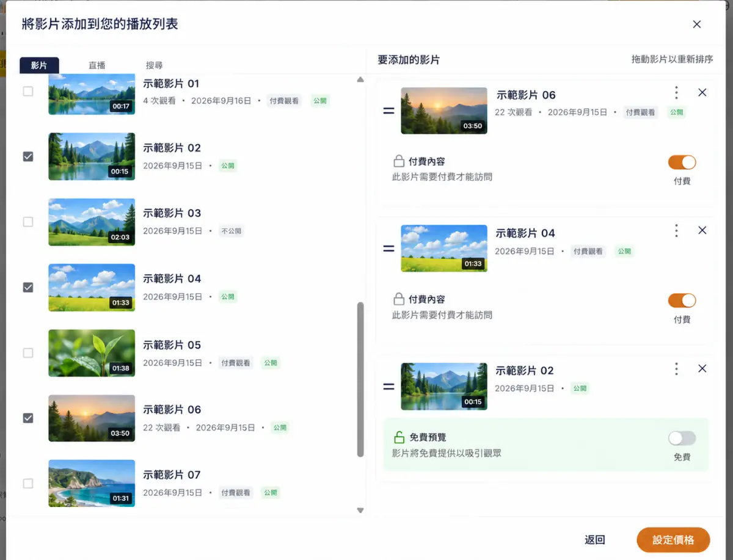This screenshot has height=560, width=733.
Task: Uncheck the box for 示範影片 02
Action: (x=28, y=157)
